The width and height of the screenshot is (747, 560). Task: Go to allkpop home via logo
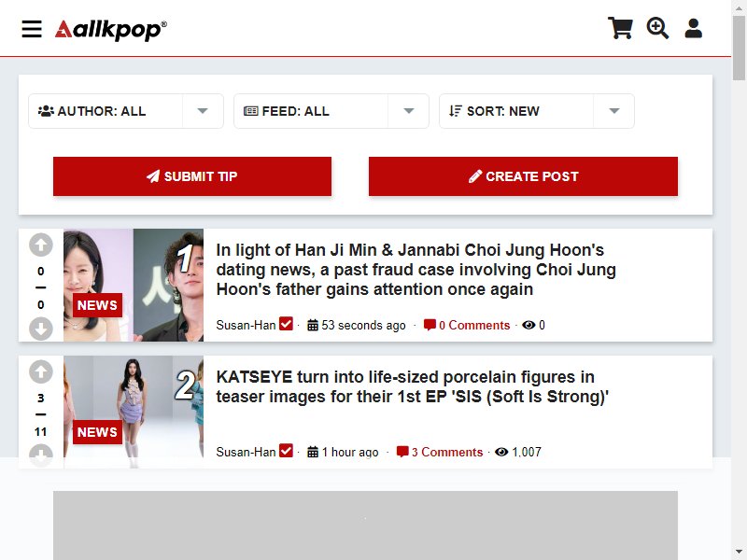pyautogui.click(x=111, y=30)
